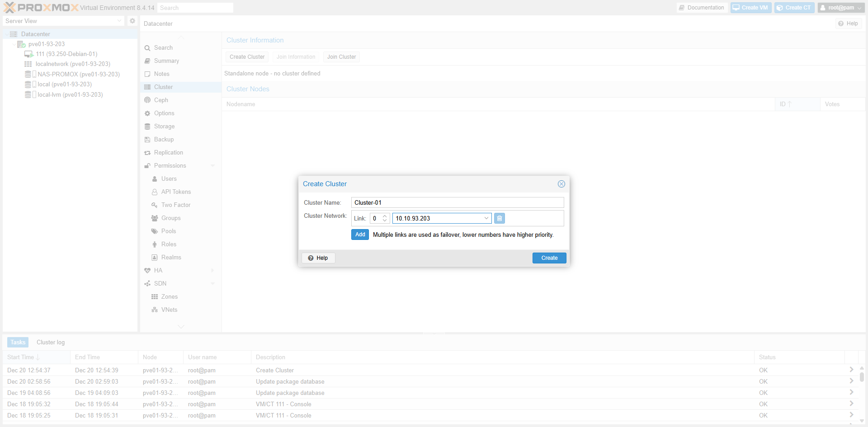
Task: Switch to the Cluster log tab
Action: coord(50,342)
